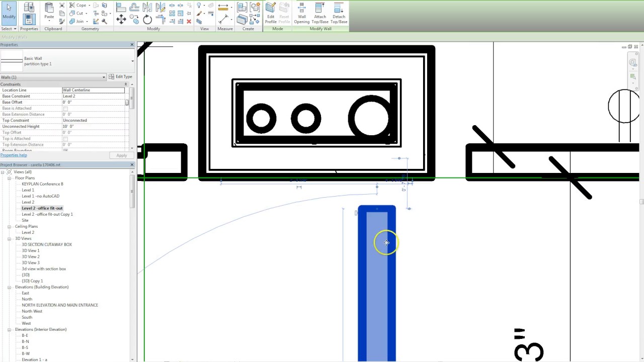Click the Rotate tool in Modify panel
The height and width of the screenshot is (362, 644).
pyautogui.click(x=147, y=19)
